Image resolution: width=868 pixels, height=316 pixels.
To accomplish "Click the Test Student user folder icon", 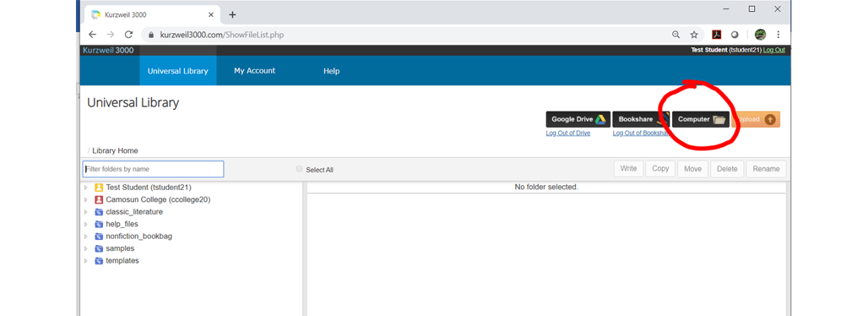I will (99, 188).
